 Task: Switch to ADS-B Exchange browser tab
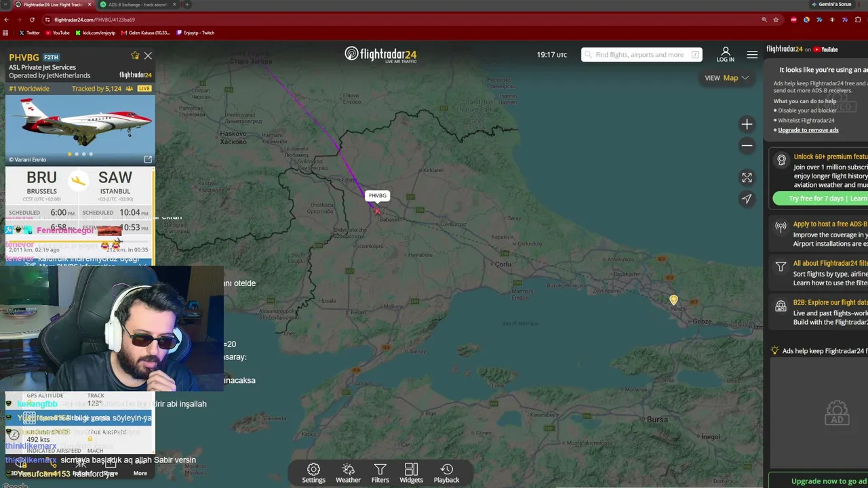point(138,5)
